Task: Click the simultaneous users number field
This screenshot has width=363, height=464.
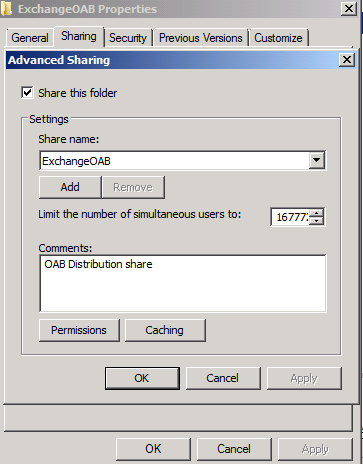Action: [x=290, y=217]
